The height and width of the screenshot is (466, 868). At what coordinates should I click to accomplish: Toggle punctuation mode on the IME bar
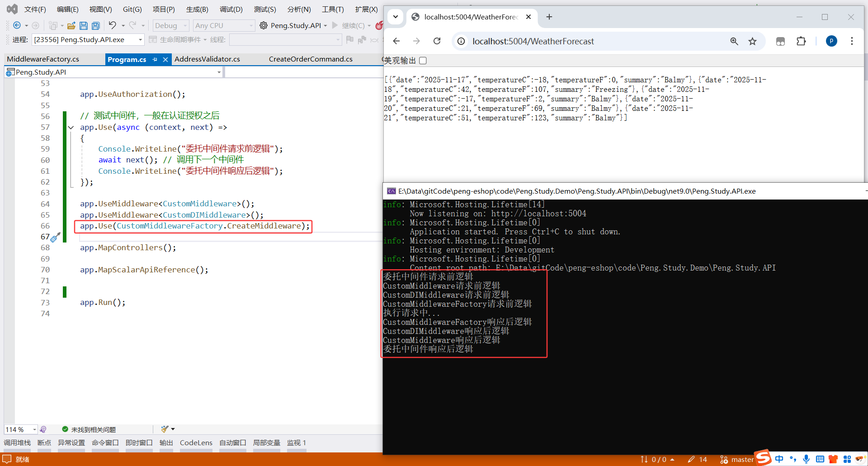pyautogui.click(x=793, y=459)
